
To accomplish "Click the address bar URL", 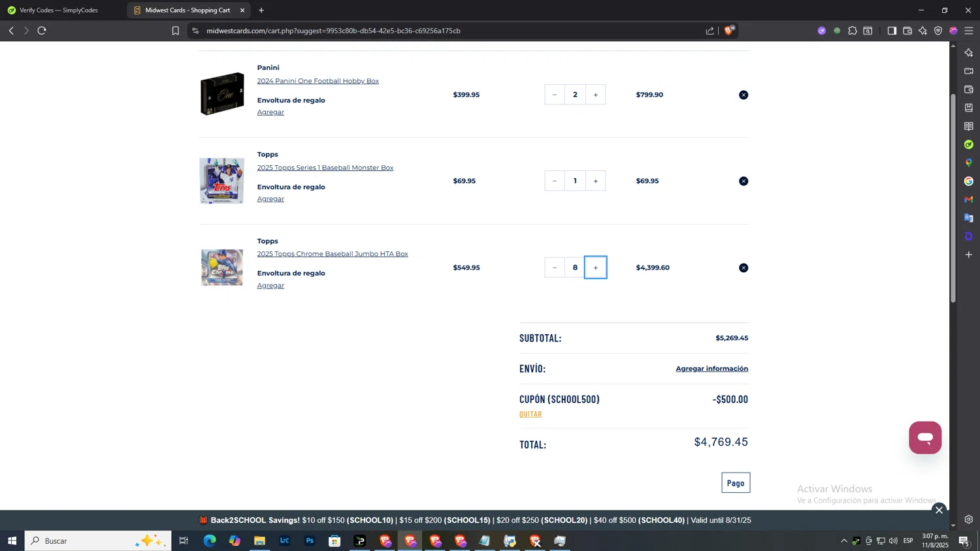I will [333, 31].
